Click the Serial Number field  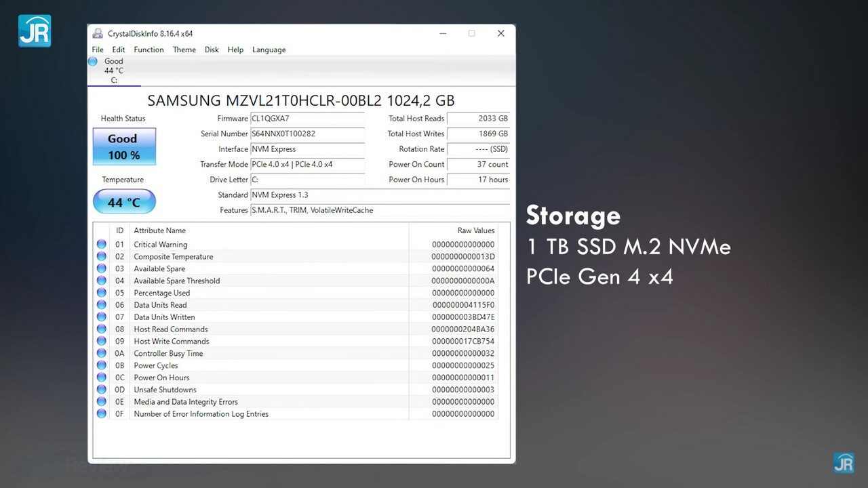[307, 134]
